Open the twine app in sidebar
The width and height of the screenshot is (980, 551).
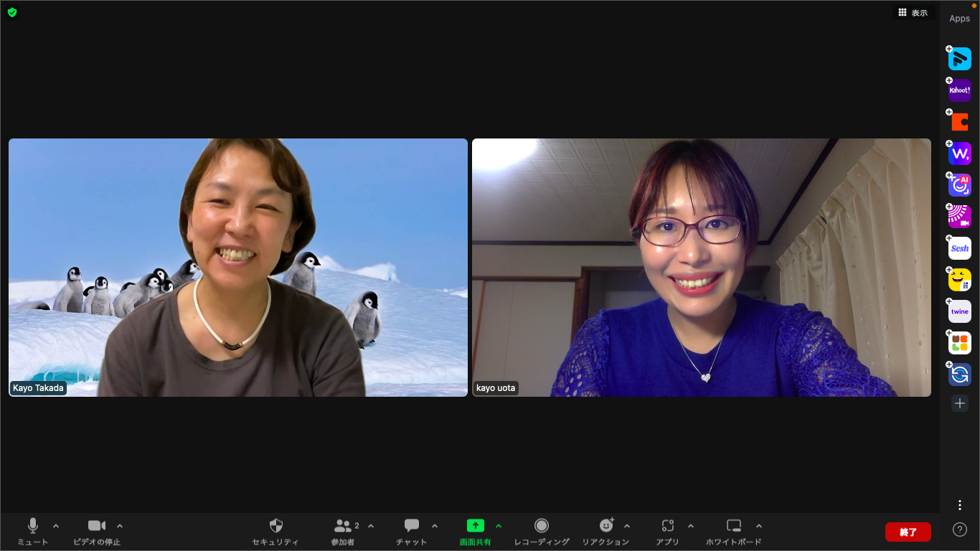[959, 311]
